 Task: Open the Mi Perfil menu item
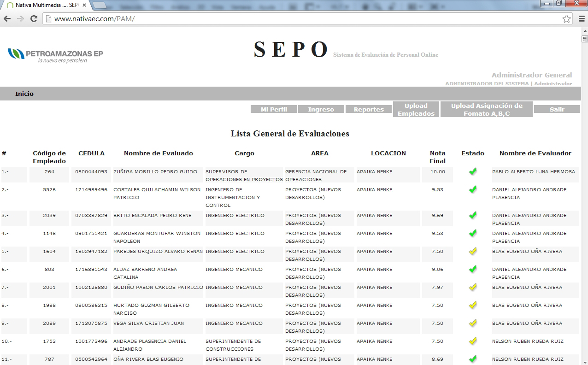[x=274, y=109]
